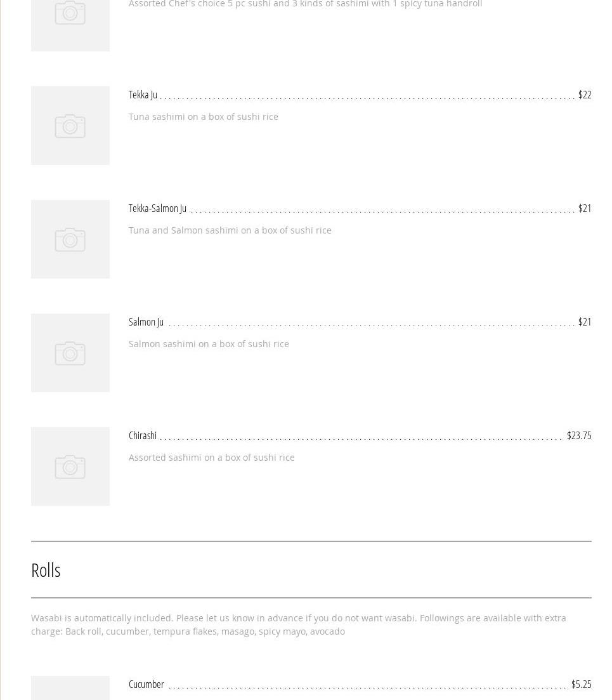This screenshot has height=700, width=612.
Task: Click the Tekka-Salmon Ju placeholder camera image
Action: coord(70,239)
